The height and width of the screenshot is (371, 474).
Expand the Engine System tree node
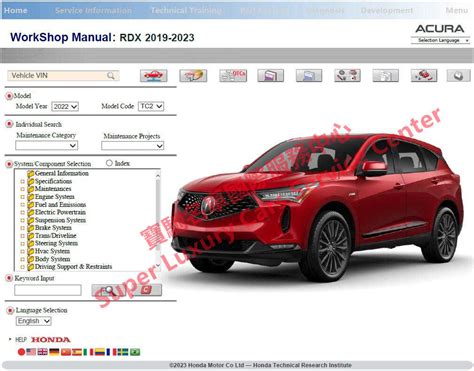(22, 197)
